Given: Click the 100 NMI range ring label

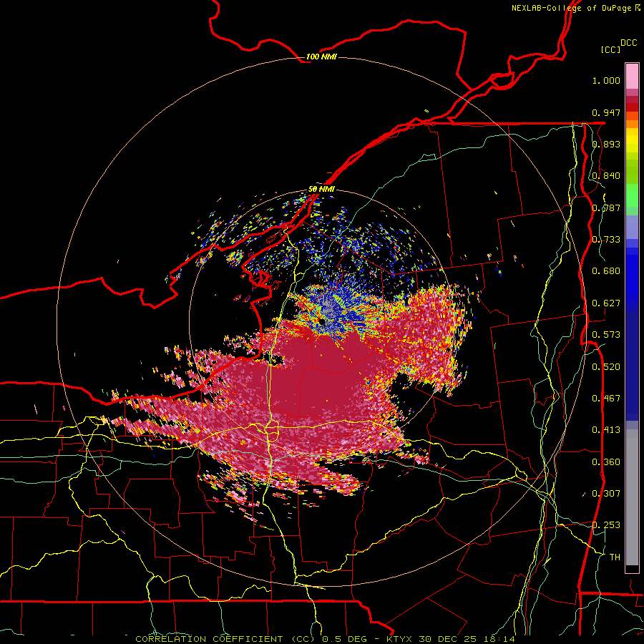Looking at the screenshot, I should coord(321,57).
